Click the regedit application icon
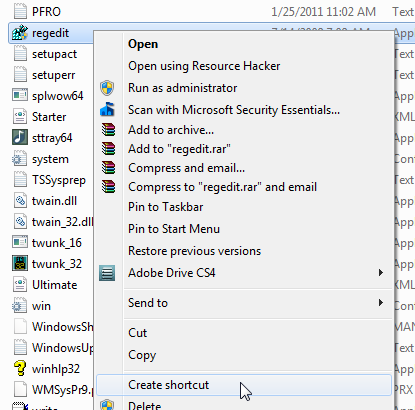 (x=20, y=33)
